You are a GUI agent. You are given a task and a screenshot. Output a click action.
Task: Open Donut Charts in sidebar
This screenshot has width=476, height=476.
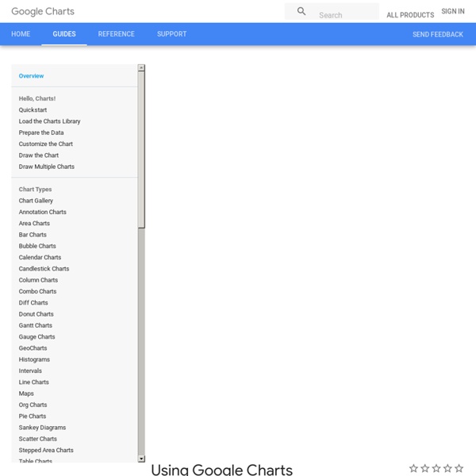point(36,314)
